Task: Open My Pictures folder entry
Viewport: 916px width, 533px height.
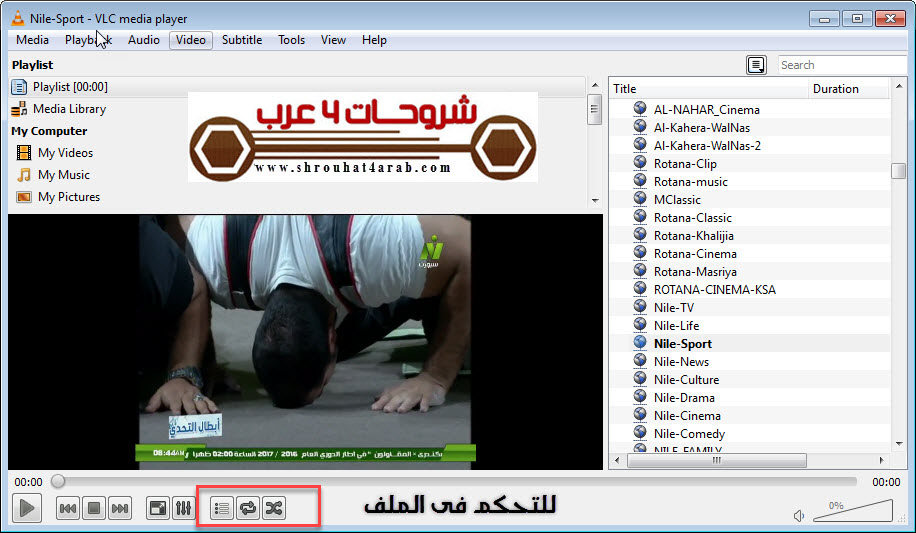Action: click(69, 197)
